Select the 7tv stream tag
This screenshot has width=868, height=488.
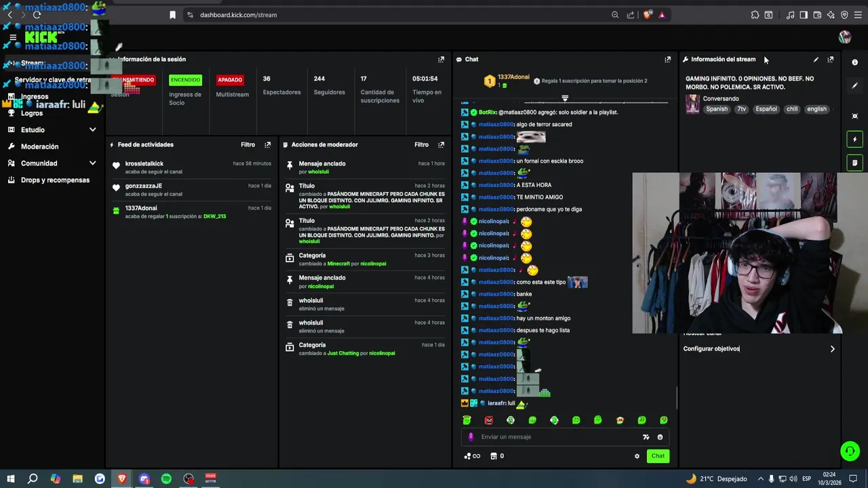[x=741, y=109]
